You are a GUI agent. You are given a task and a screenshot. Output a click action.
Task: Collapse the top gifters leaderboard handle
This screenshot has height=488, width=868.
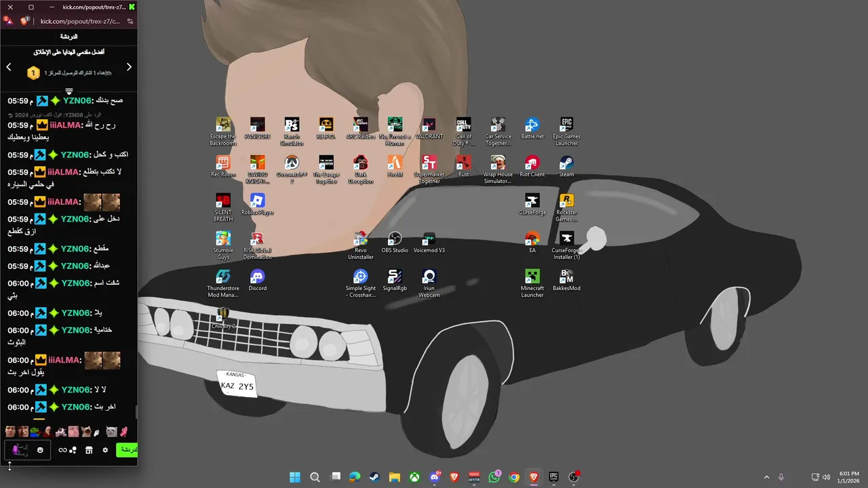(x=68, y=91)
